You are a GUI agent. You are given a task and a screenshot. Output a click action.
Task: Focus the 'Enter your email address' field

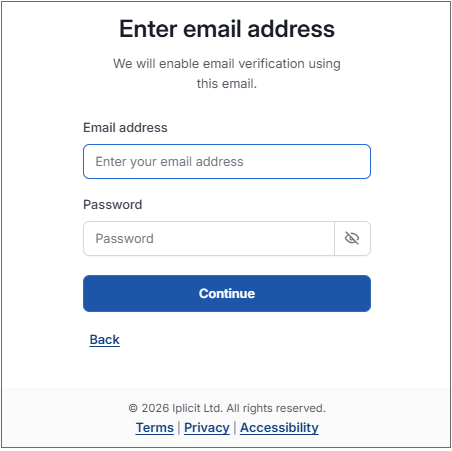[227, 162]
